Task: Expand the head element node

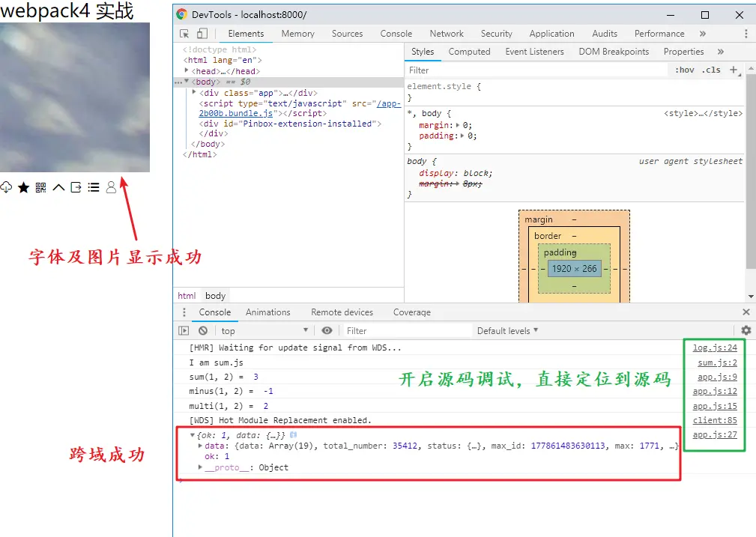Action: (187, 71)
